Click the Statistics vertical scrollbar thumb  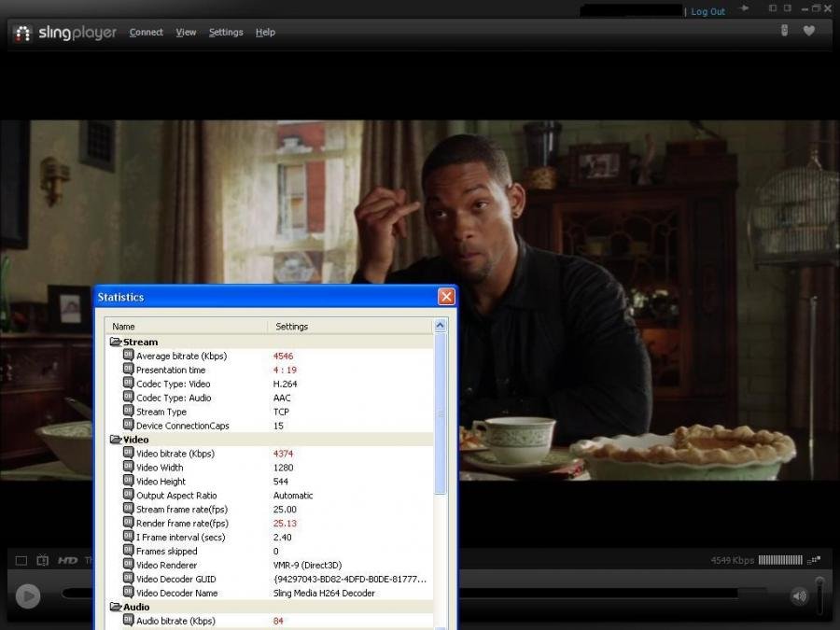[x=440, y=413]
